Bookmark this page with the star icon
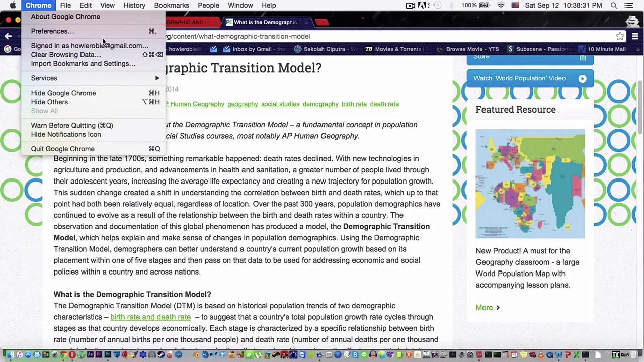This screenshot has width=644, height=362. [x=620, y=36]
